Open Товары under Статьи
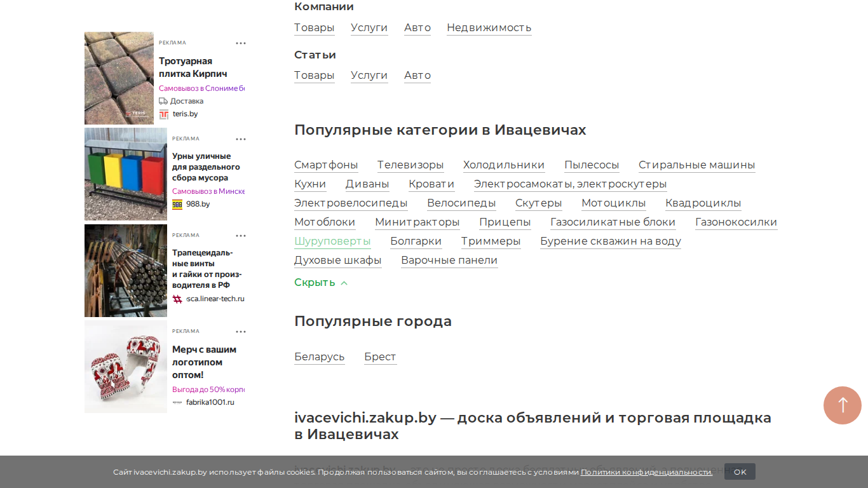 tap(315, 76)
